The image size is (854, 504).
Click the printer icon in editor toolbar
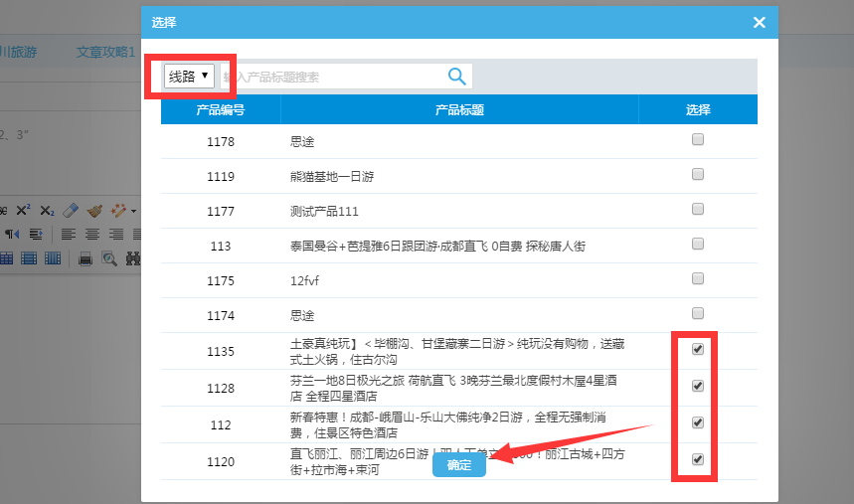coord(85,258)
